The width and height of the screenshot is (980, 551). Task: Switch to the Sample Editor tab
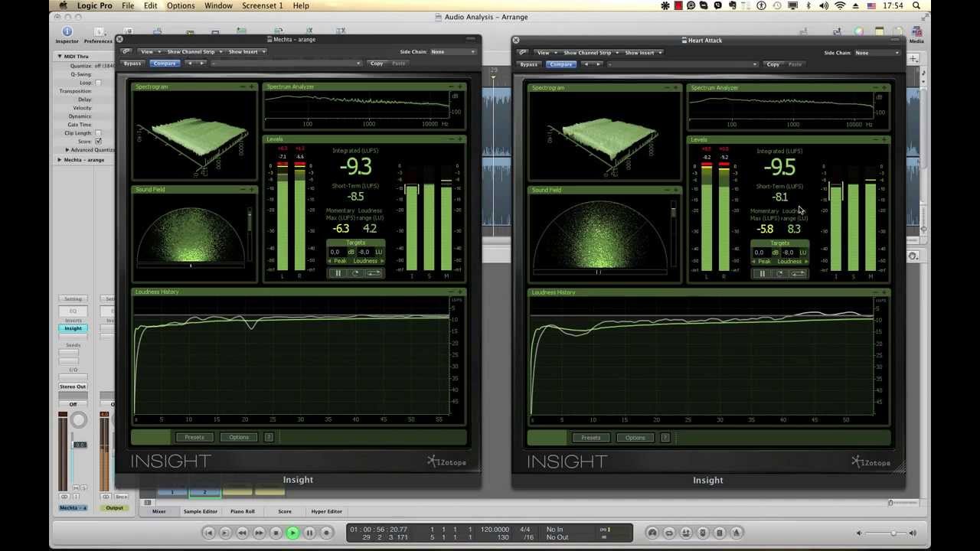click(x=200, y=511)
